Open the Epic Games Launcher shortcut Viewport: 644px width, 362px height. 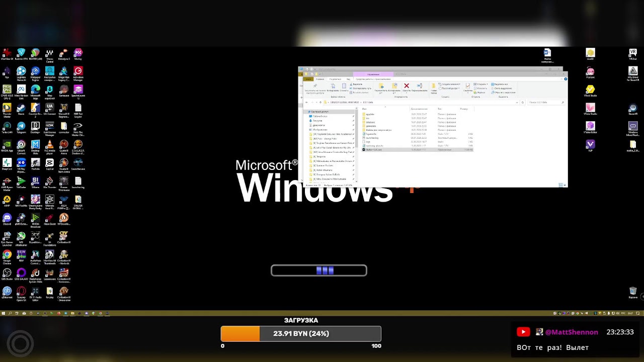[7, 238]
